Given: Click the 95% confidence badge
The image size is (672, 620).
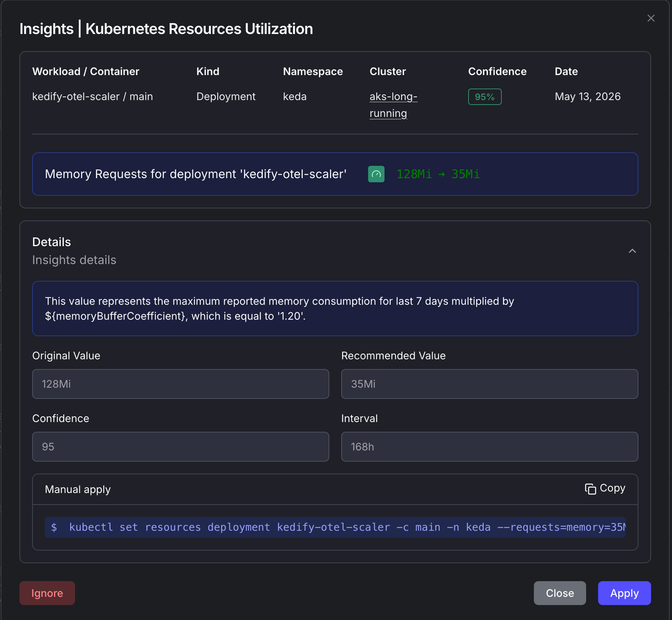Looking at the screenshot, I should click(485, 97).
